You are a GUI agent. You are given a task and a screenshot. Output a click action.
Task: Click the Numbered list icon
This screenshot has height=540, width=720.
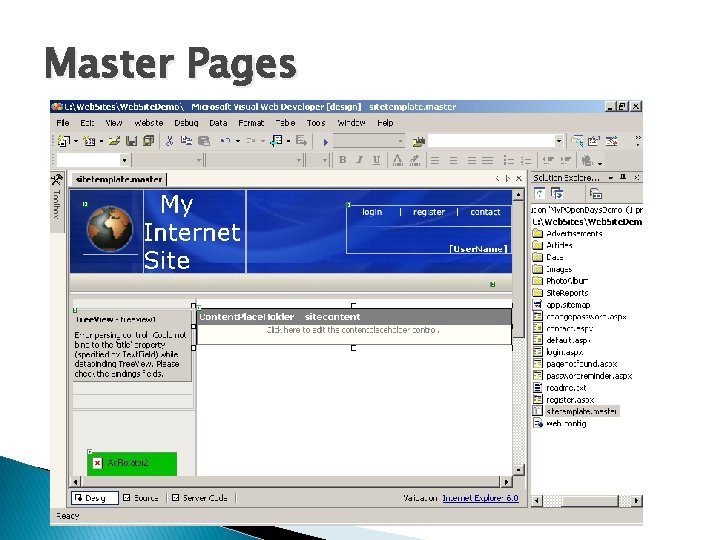[526, 160]
